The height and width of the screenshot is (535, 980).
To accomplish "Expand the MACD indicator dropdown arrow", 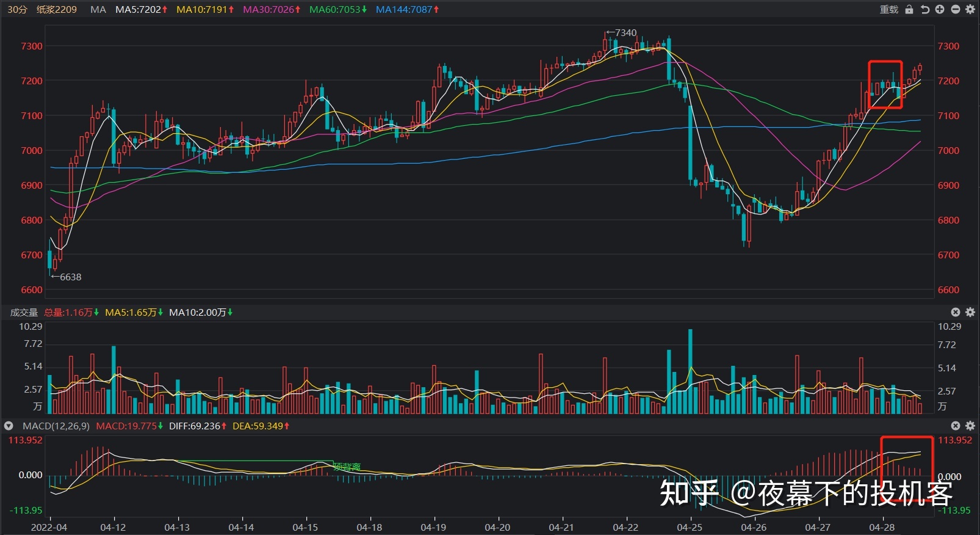I will (x=9, y=426).
